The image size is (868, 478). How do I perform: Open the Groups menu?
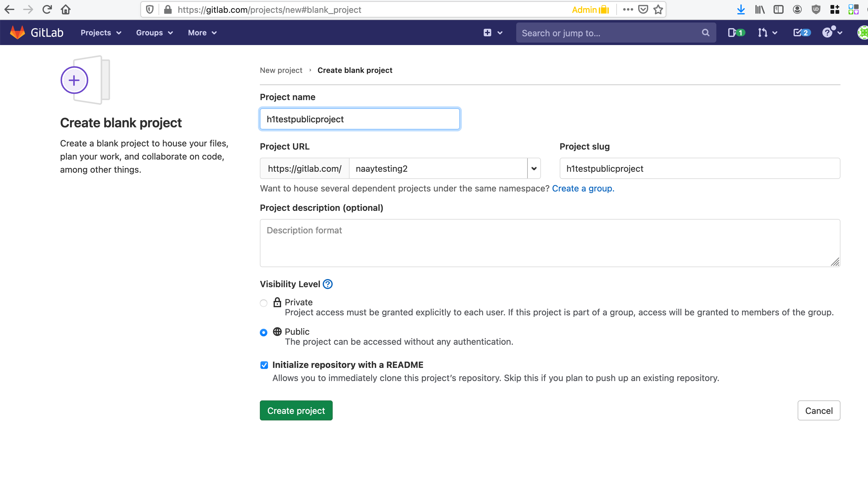tap(154, 33)
